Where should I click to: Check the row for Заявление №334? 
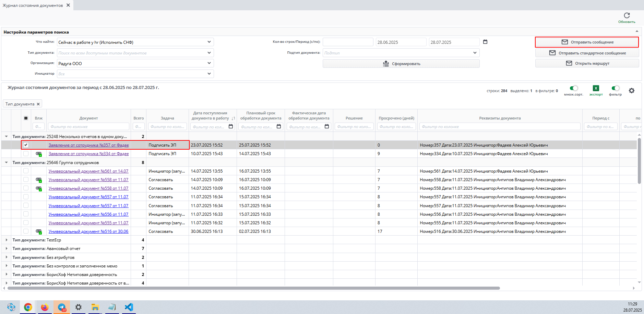(x=26, y=153)
